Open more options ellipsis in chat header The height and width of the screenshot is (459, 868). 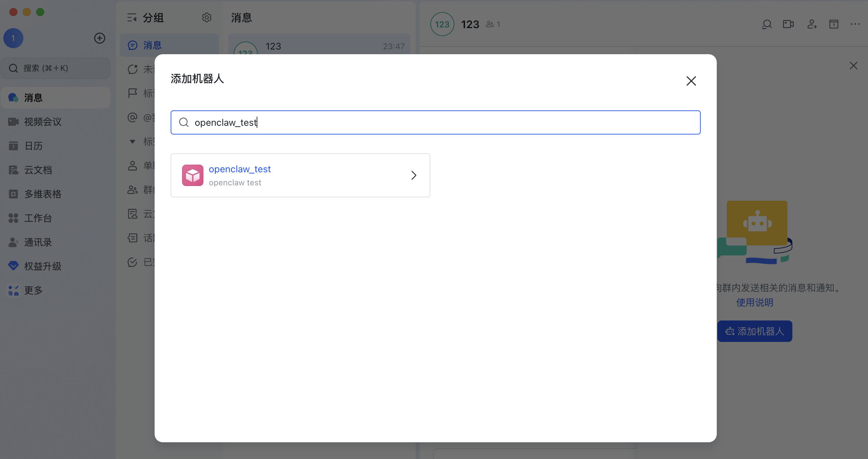click(x=855, y=24)
